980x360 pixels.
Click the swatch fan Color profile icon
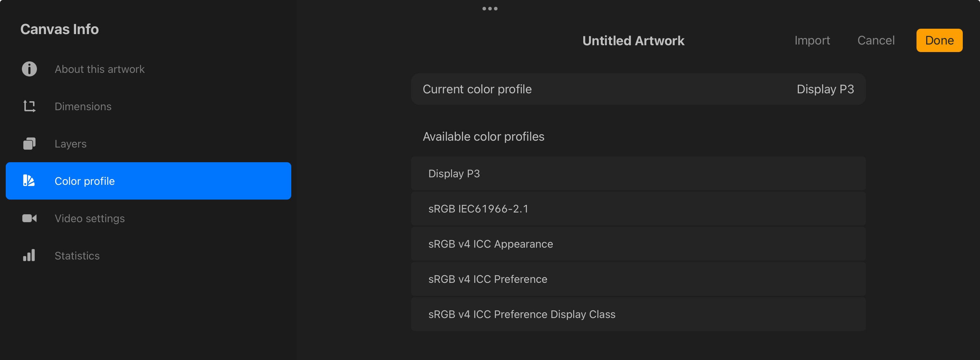tap(29, 181)
